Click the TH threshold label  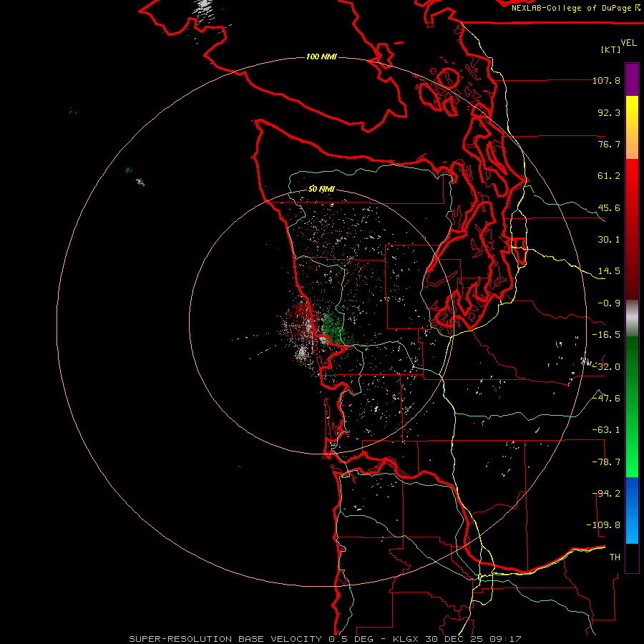pyautogui.click(x=615, y=557)
